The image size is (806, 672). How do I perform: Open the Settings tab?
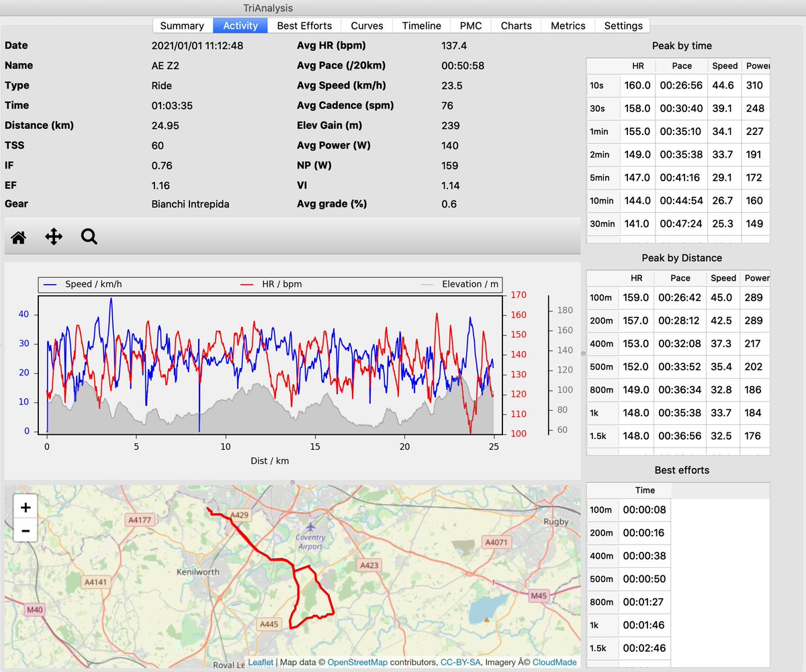point(623,26)
